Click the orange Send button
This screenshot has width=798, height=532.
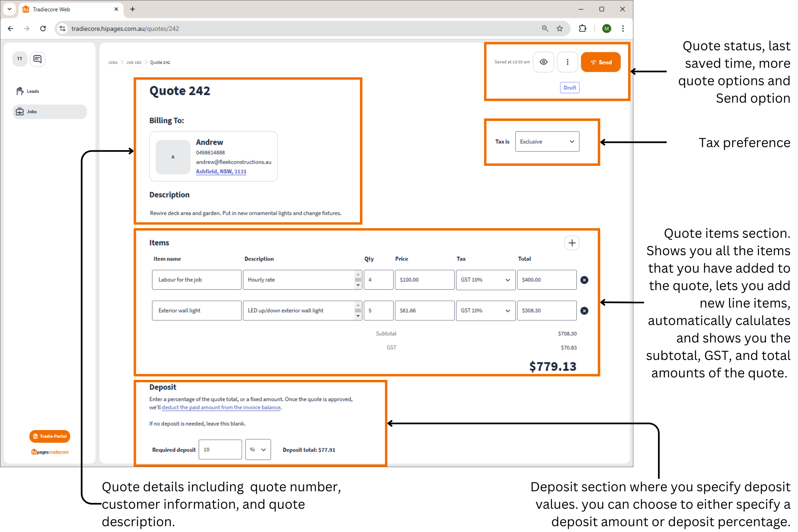(601, 62)
